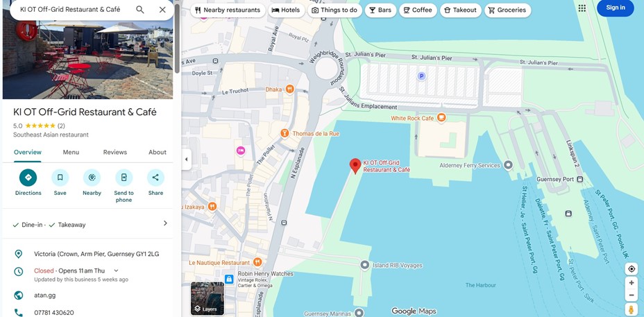The height and width of the screenshot is (317, 644).
Task: Select the Hotels filter chip
Action: tap(287, 10)
